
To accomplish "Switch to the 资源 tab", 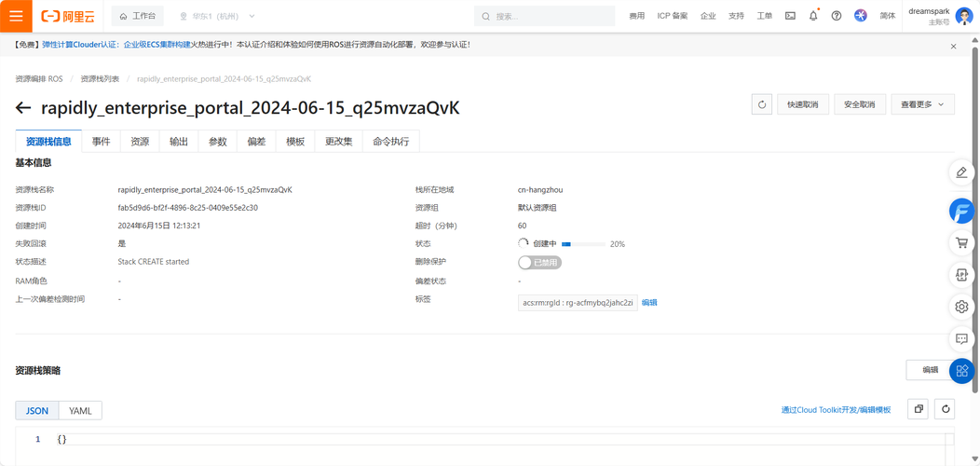I will (140, 142).
